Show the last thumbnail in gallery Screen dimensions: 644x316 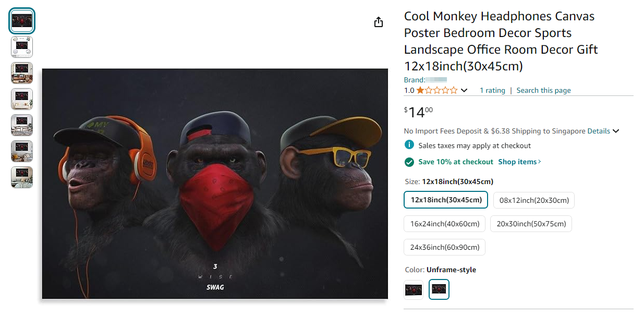tap(22, 177)
